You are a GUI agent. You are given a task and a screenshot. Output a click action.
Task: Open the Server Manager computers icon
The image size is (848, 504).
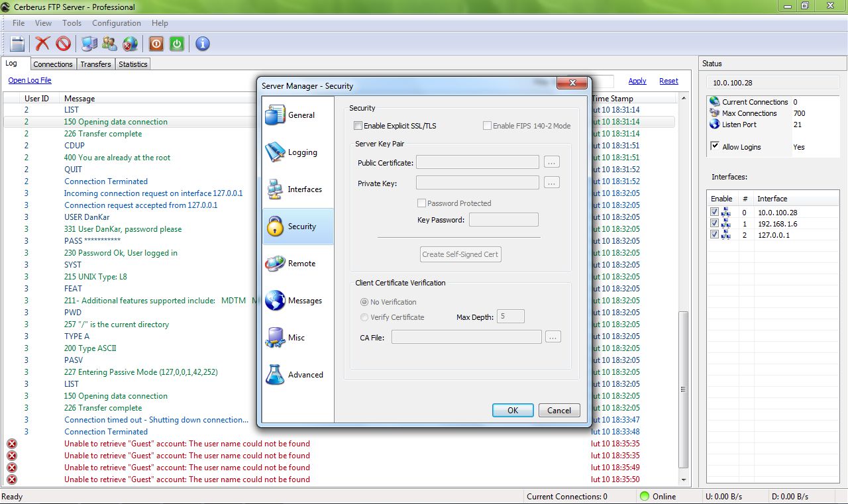pyautogui.click(x=89, y=44)
